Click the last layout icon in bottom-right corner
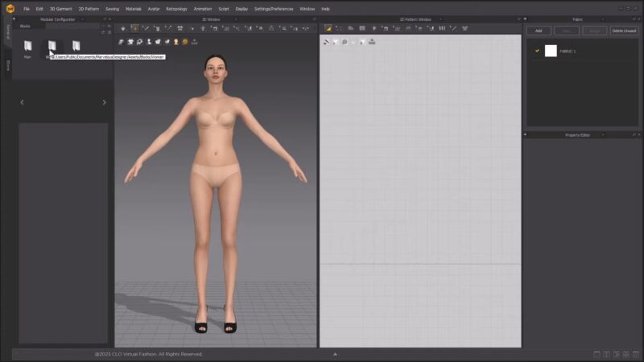 [x=636, y=354]
